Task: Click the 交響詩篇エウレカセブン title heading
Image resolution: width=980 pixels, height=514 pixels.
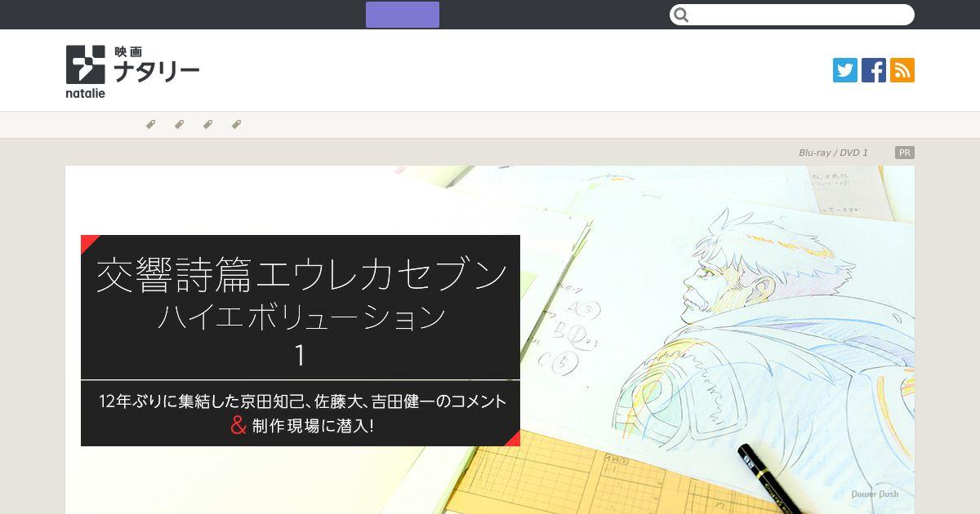Action: click(x=301, y=274)
